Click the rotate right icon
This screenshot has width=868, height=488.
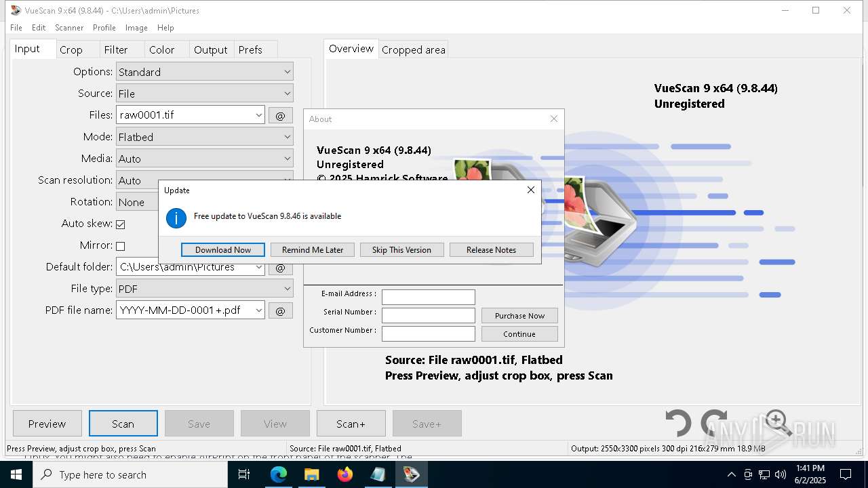pyautogui.click(x=715, y=422)
